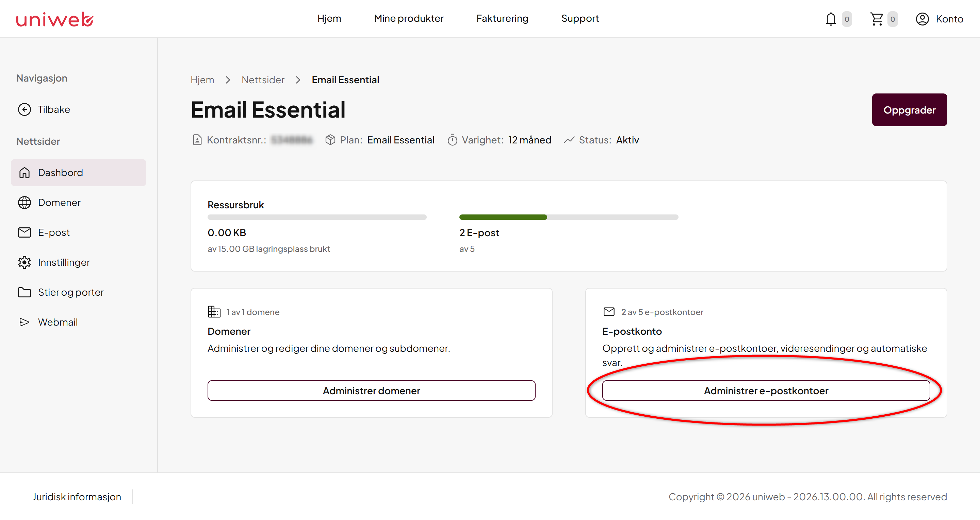Image resolution: width=980 pixels, height=520 pixels.
Task: Click the uniweb logo
Action: pos(55,19)
